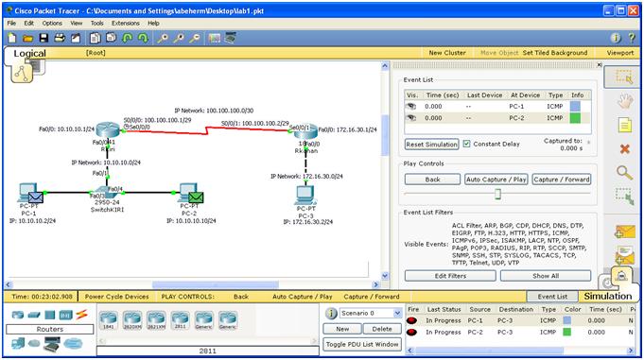
Task: Click Auto Capture / Play in Play Controls panel
Action: (x=496, y=180)
